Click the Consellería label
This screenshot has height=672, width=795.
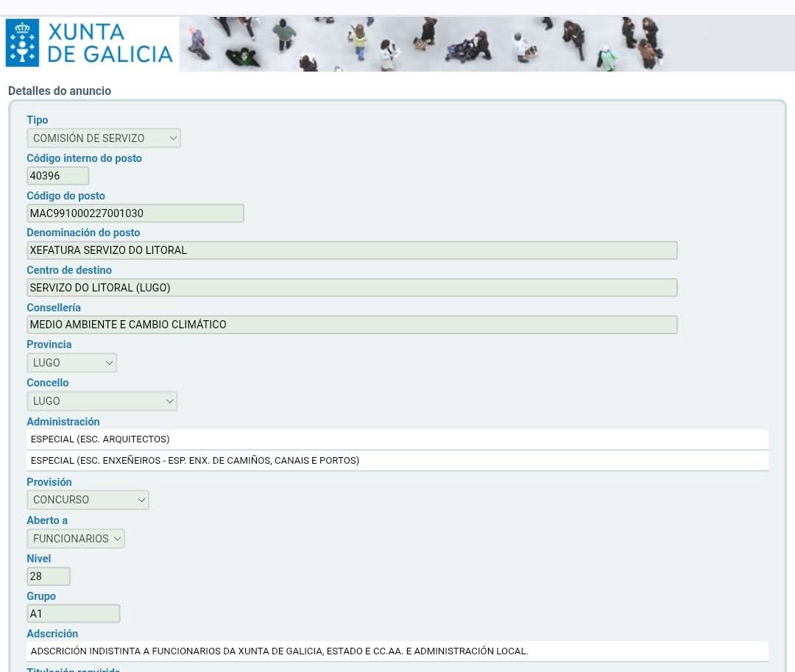[54, 308]
